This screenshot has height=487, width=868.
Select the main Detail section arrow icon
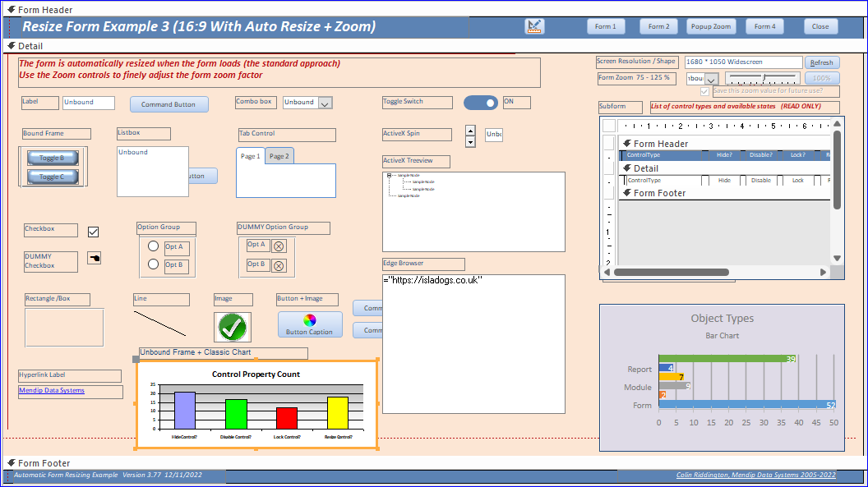click(x=11, y=46)
